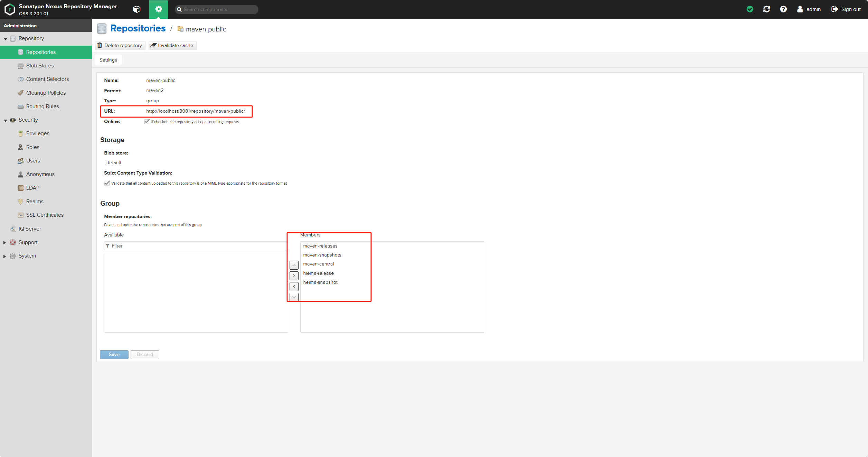Click the Cleanup Policies broom icon
Viewport: 868px width, 457px height.
point(21,93)
